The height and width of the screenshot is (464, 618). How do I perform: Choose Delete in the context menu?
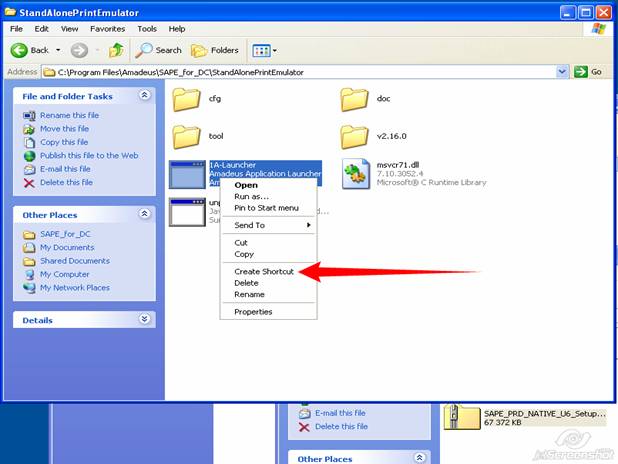coord(268,283)
